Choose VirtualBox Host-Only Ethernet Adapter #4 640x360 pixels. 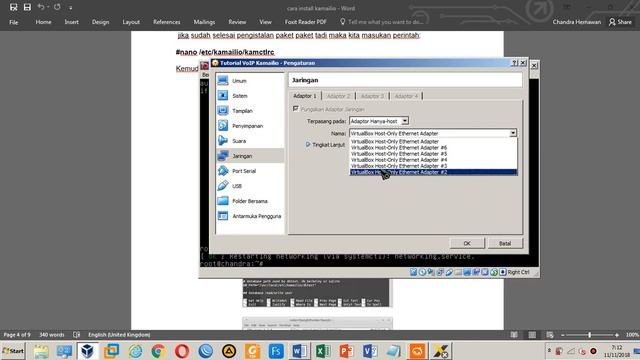coord(433,160)
